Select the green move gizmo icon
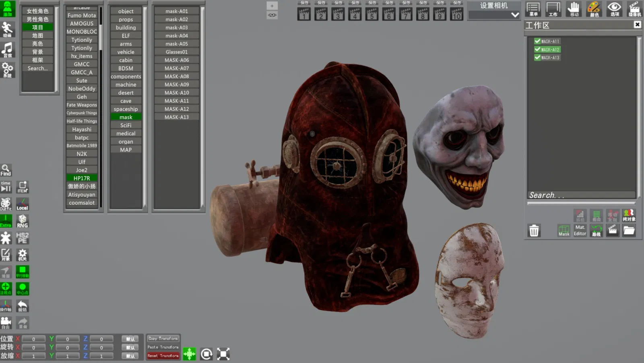The width and height of the screenshot is (644, 363). 189,354
